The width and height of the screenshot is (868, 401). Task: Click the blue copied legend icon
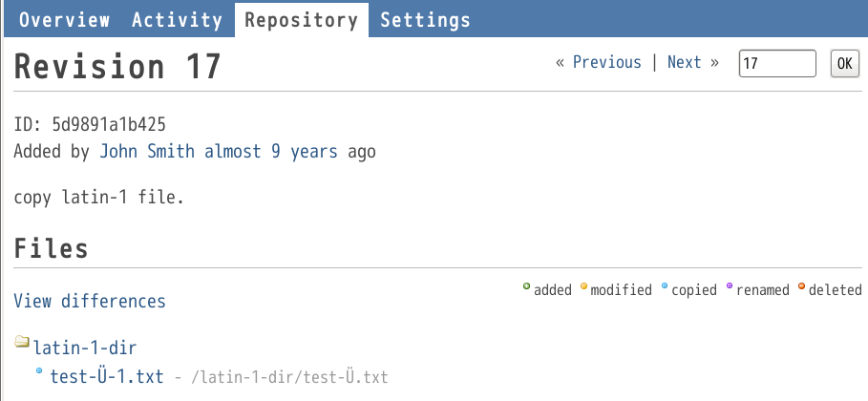(x=665, y=286)
